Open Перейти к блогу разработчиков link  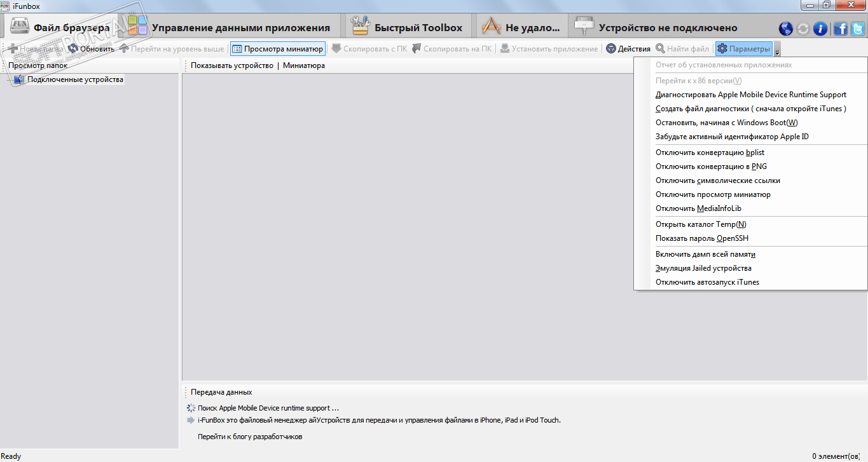pos(250,437)
